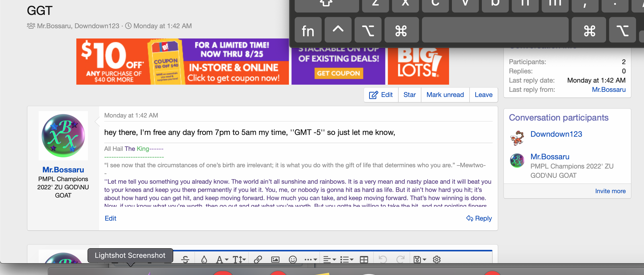Open the smilies picker
This screenshot has height=275, width=644.
coord(293,259)
